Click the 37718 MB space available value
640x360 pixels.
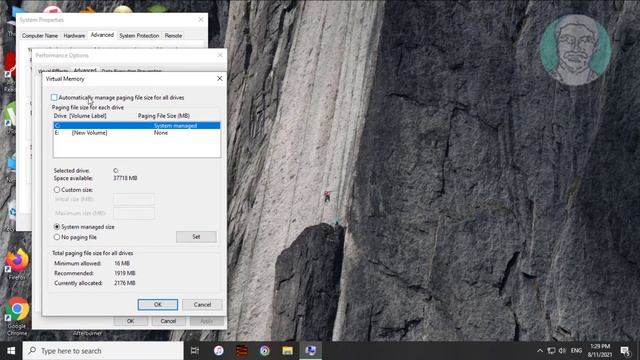pyautogui.click(x=125, y=178)
